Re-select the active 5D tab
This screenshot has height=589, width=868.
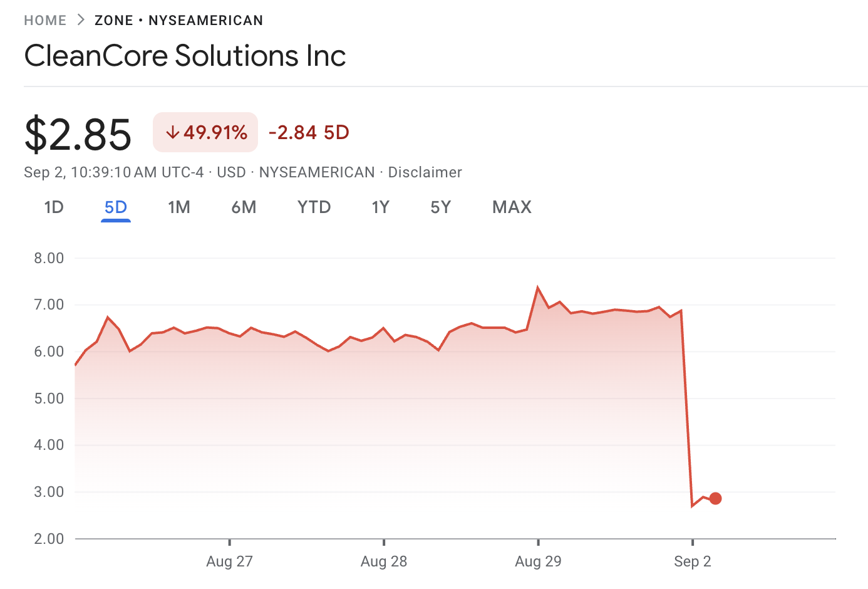pyautogui.click(x=115, y=207)
